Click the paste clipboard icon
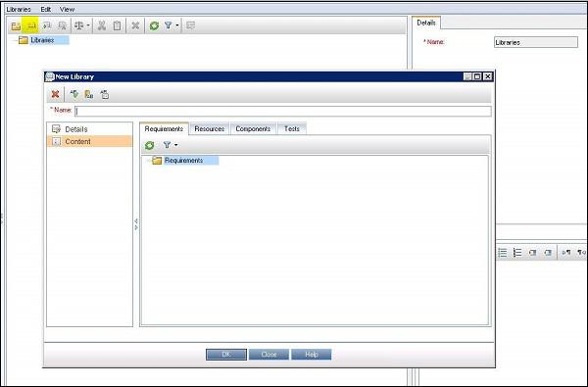 pos(117,25)
